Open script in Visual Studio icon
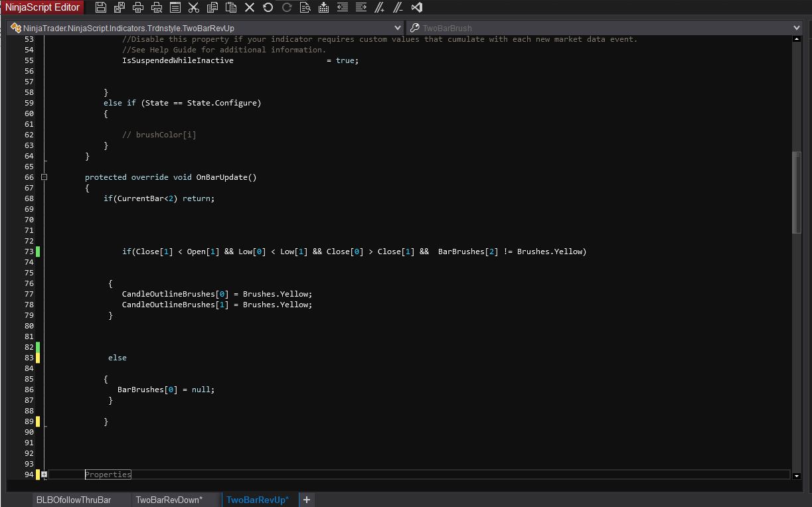The height and width of the screenshot is (507, 812). (x=417, y=7)
